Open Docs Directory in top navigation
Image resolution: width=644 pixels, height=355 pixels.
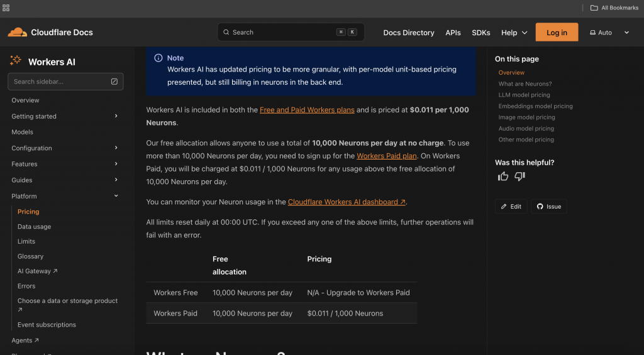409,33
